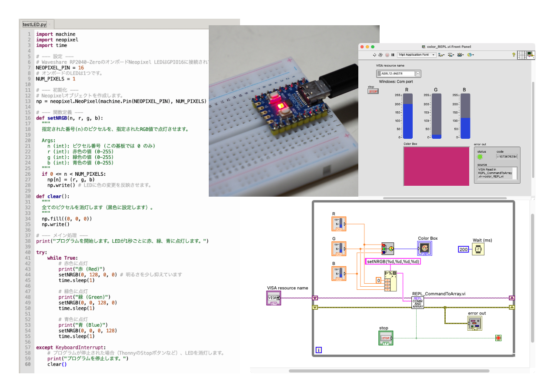Open the context help question mark
Viewport: 554px width, 392px height.
[x=514, y=55]
